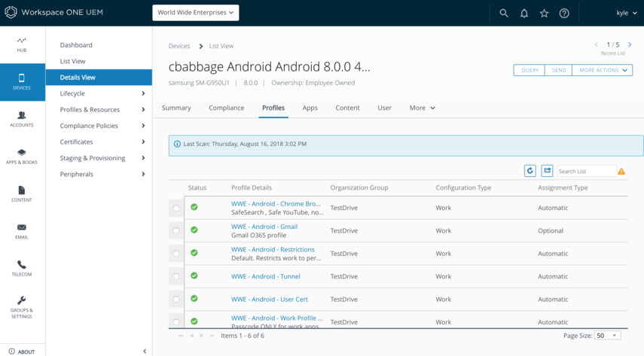This screenshot has height=356, width=644.
Task: Click the star favorites icon
Action: click(544, 13)
